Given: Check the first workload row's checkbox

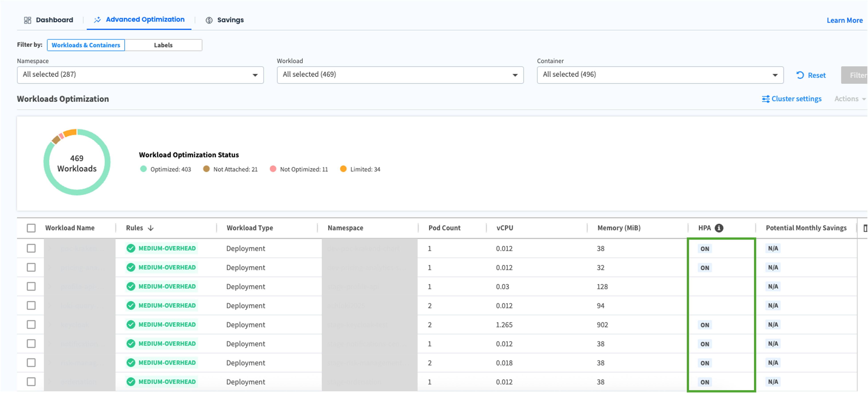Looking at the screenshot, I should (31, 248).
